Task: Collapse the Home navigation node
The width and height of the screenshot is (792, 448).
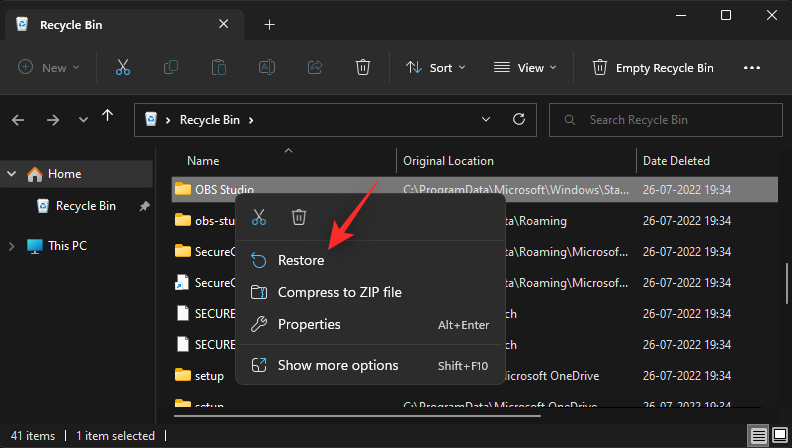Action: point(12,174)
